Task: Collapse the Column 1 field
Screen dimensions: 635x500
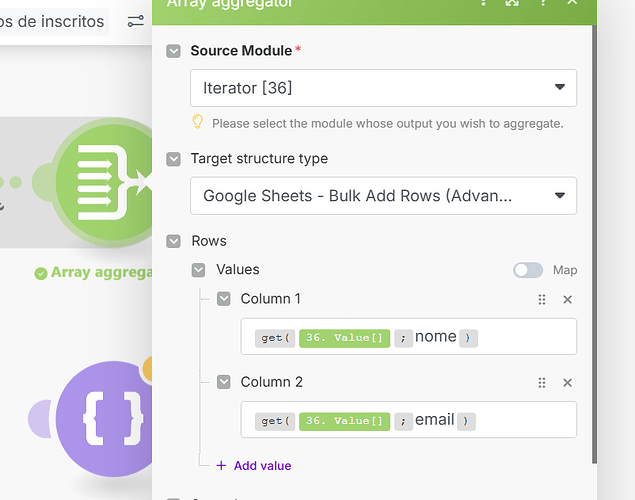Action: point(223,299)
